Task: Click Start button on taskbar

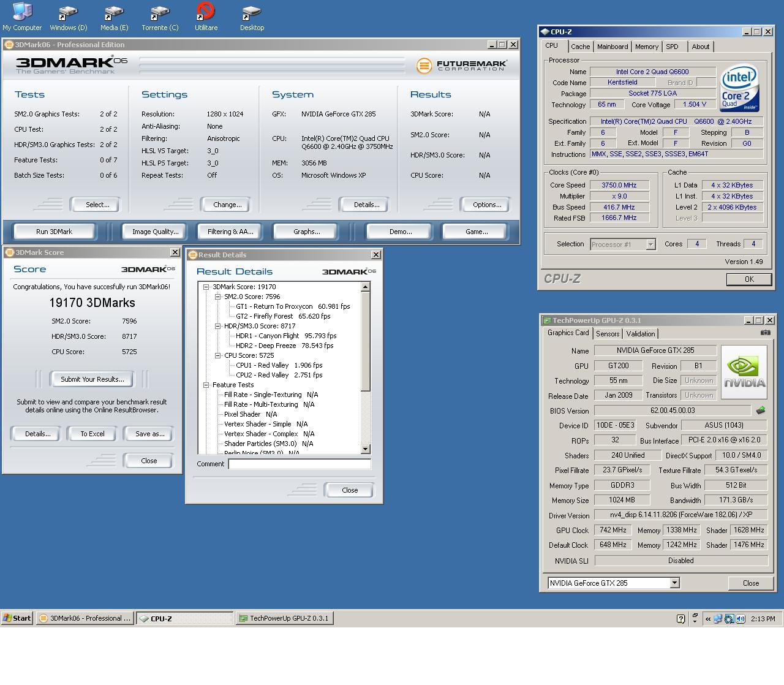Action: point(17,618)
